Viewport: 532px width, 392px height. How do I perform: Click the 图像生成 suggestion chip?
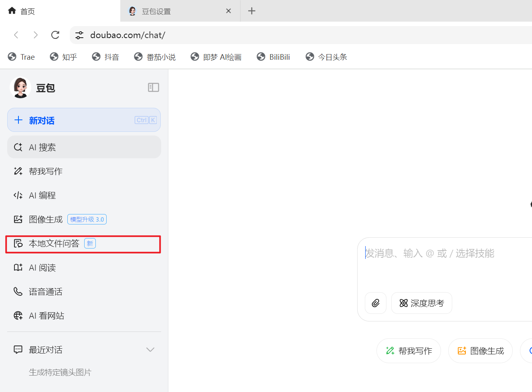tap(480, 351)
